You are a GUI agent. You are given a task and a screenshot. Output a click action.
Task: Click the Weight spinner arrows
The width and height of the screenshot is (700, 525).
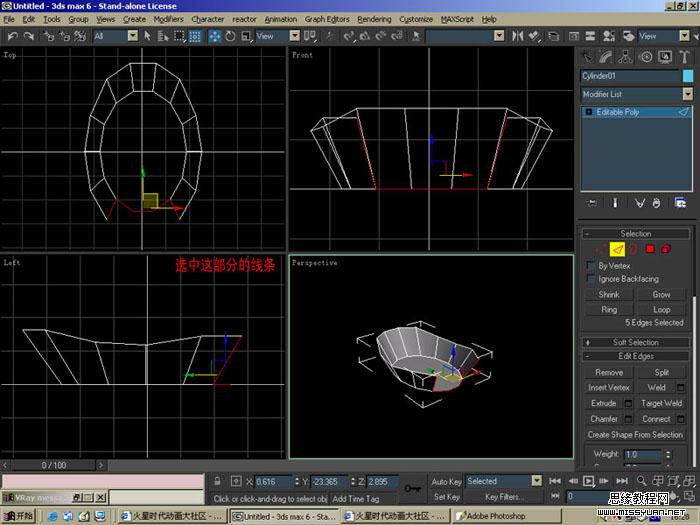[668, 454]
